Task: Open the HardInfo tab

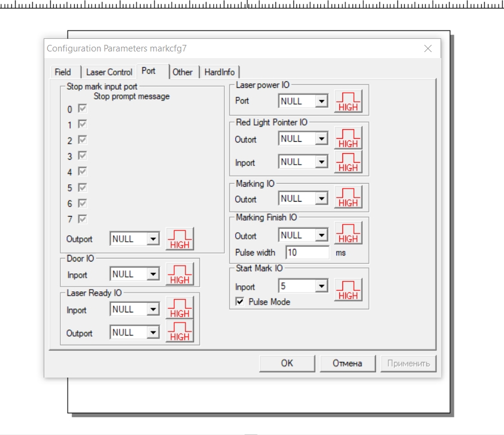Action: coord(219,72)
